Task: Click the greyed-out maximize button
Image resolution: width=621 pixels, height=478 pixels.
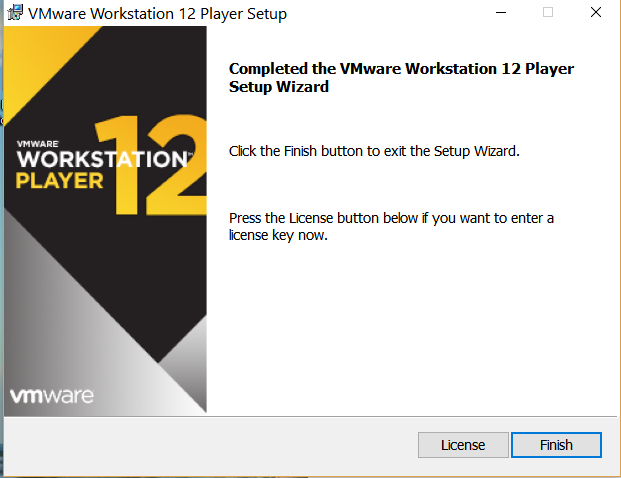Action: [x=547, y=14]
